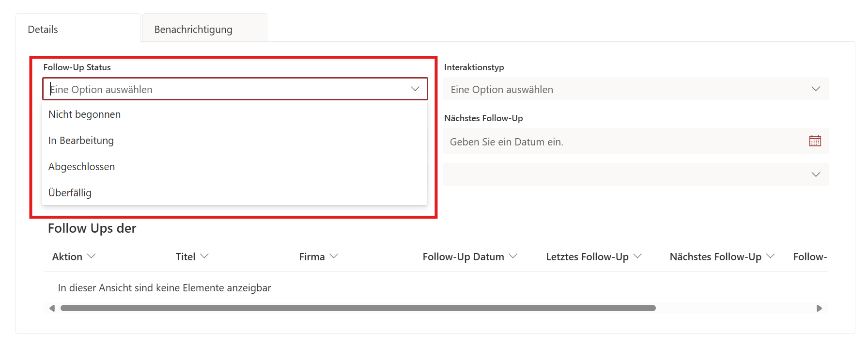Open the calendar date picker icon

coord(815,141)
